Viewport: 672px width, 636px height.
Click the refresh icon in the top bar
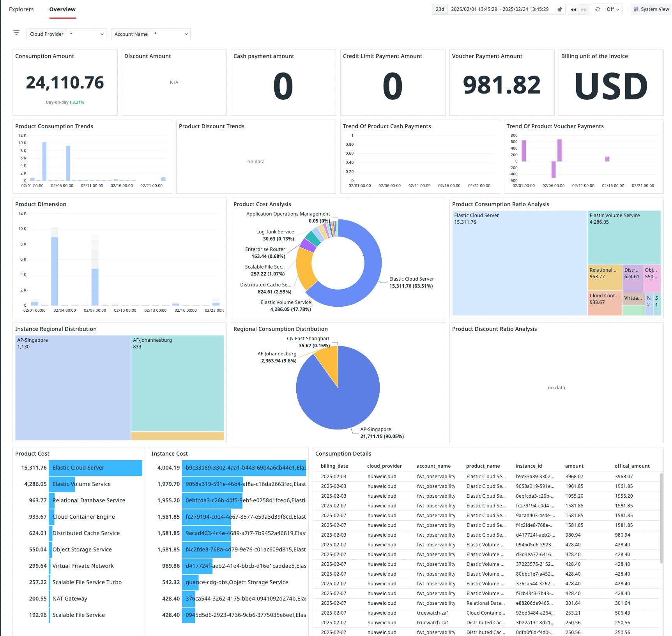(x=598, y=9)
